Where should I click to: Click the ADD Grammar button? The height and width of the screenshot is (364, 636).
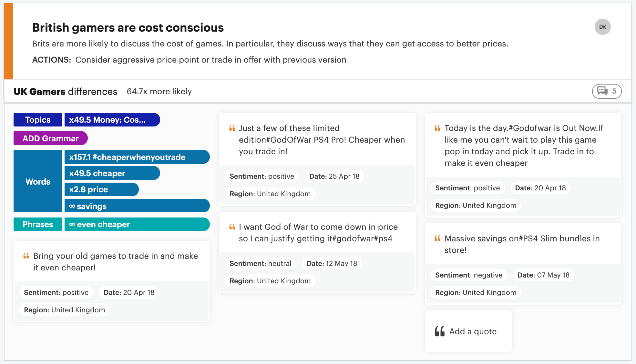coord(50,138)
